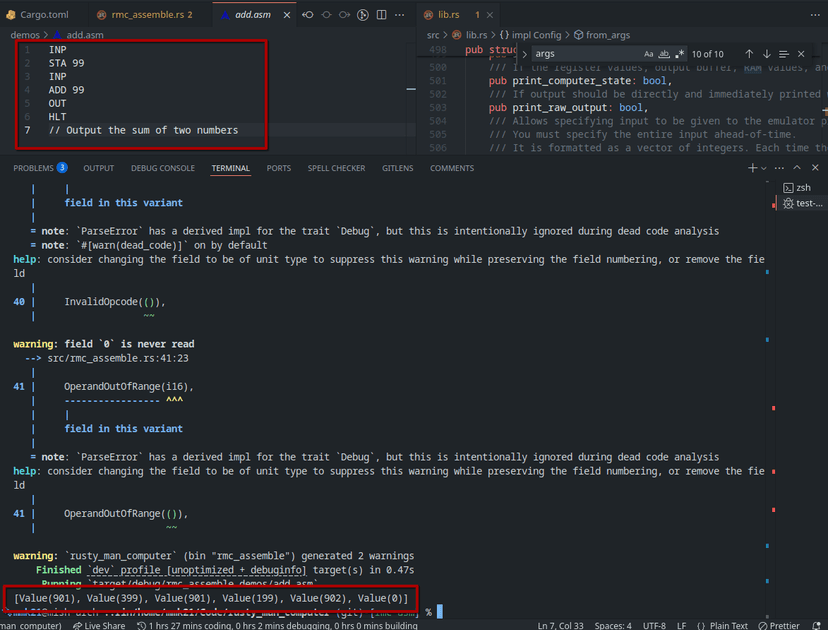Jump to the next find match arrow
The width and height of the screenshot is (828, 630).
(767, 54)
